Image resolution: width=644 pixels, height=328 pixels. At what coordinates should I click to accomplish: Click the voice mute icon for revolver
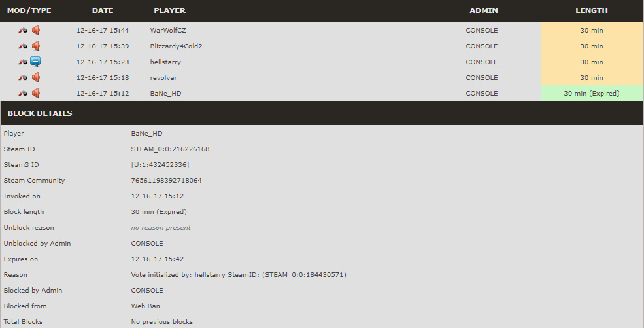point(36,77)
